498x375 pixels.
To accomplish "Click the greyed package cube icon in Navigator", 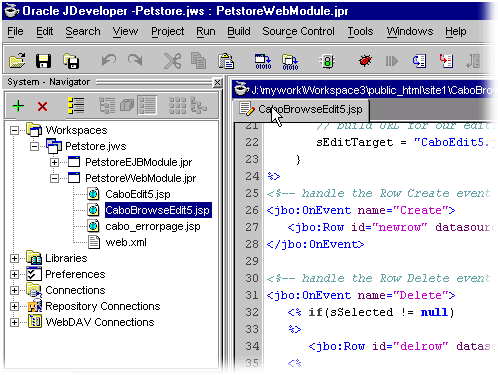I will tap(127, 106).
